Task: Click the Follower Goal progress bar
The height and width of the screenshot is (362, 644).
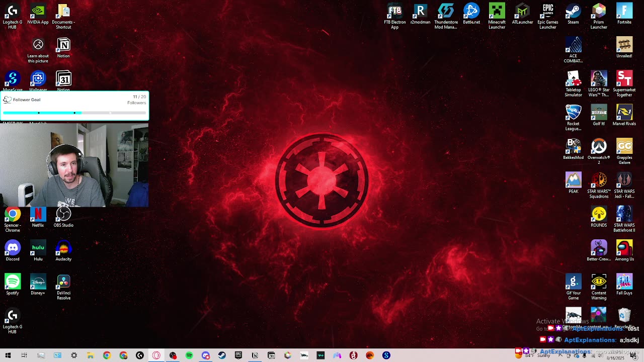Action: pyautogui.click(x=74, y=113)
